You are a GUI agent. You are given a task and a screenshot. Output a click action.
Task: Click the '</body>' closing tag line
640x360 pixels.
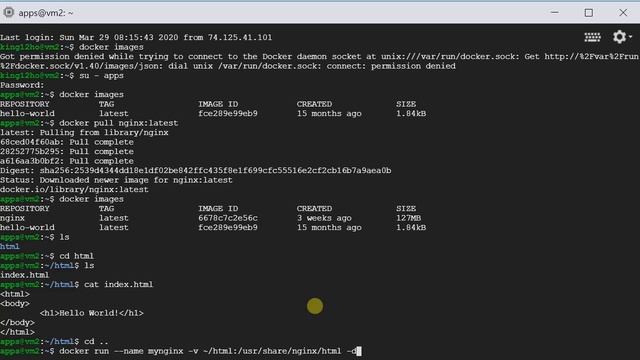pos(17,322)
